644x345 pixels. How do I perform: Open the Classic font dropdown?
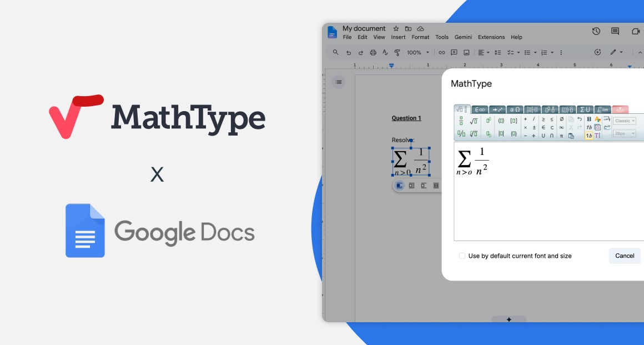coord(624,121)
